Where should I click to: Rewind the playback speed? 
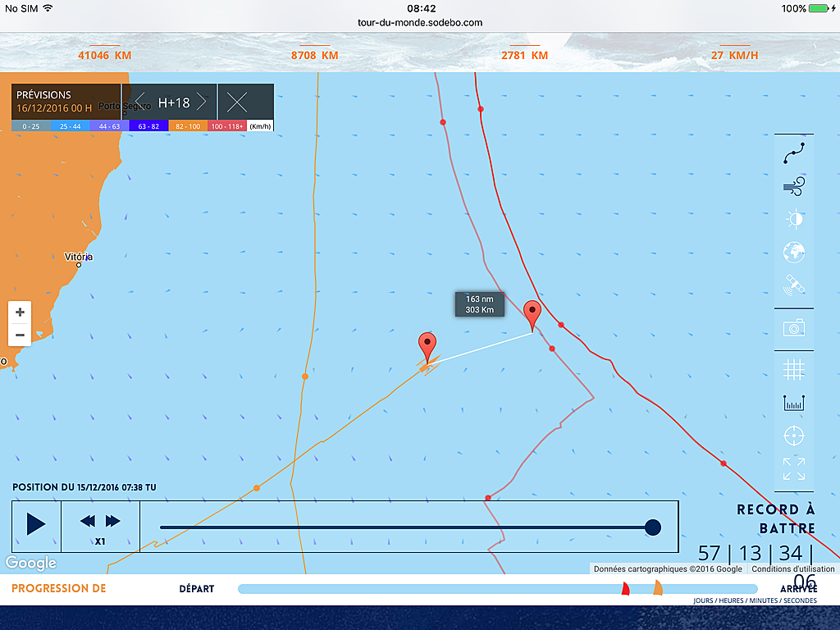coord(87,521)
